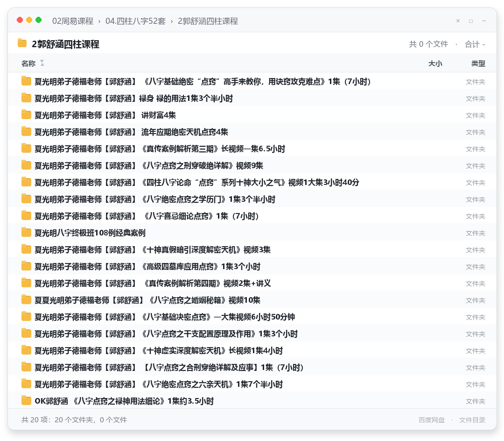Open 《八字绝密点窍之学历门》1集3个半小时 folder

(155, 199)
